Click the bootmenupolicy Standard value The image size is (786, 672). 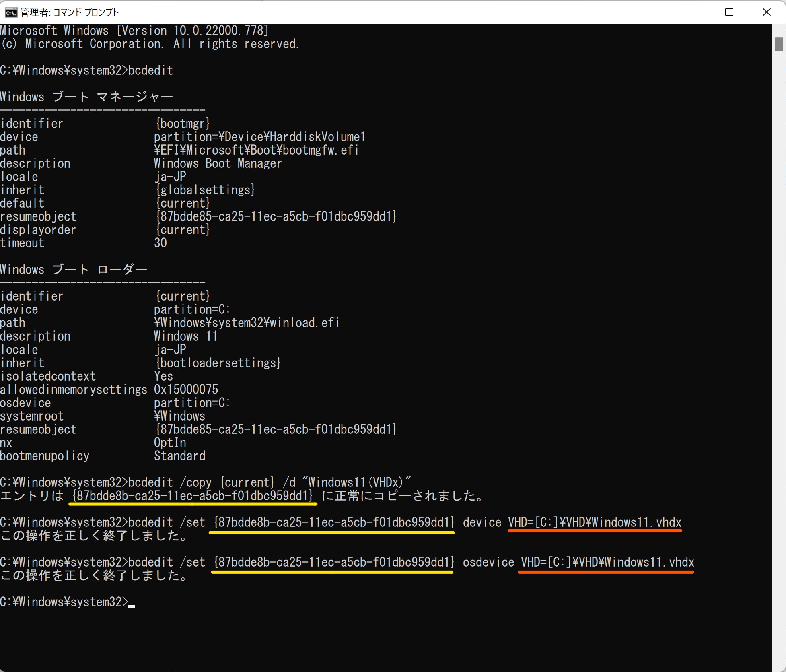click(x=179, y=456)
